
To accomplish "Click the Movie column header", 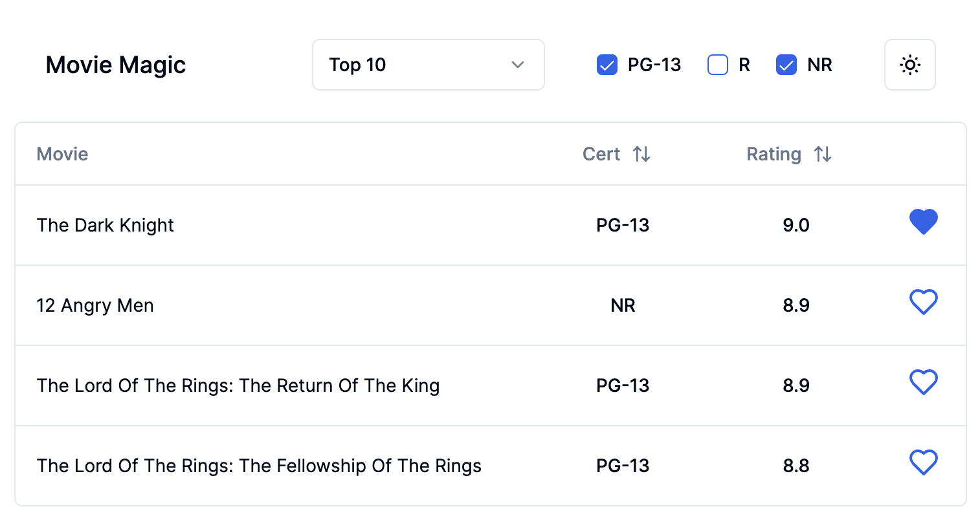I will point(62,154).
